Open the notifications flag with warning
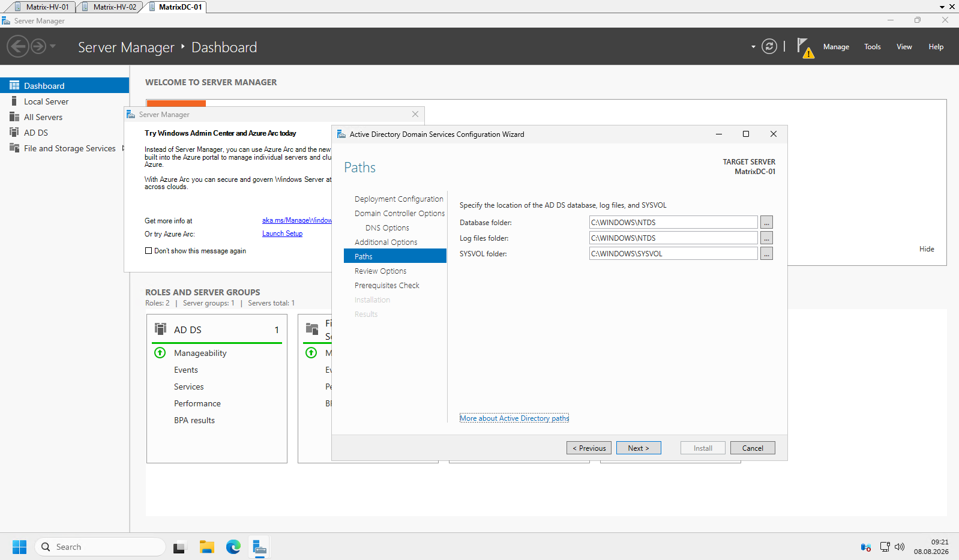This screenshot has width=959, height=560. pos(805,47)
